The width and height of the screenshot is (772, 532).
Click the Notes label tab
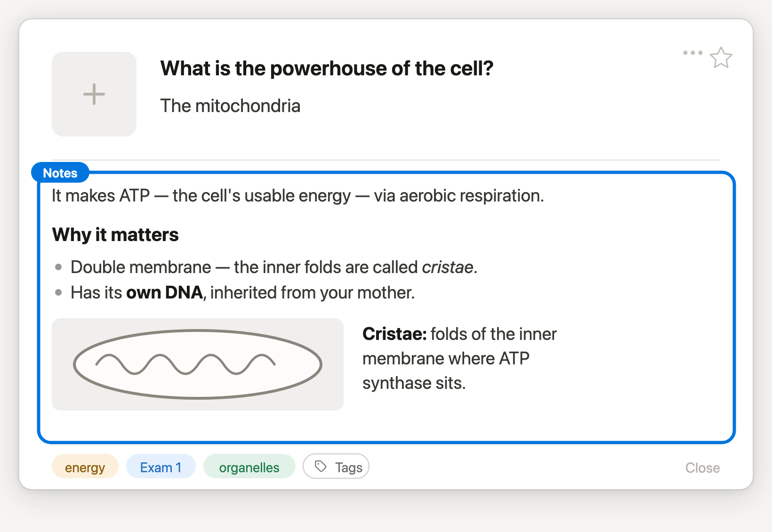[x=60, y=173]
